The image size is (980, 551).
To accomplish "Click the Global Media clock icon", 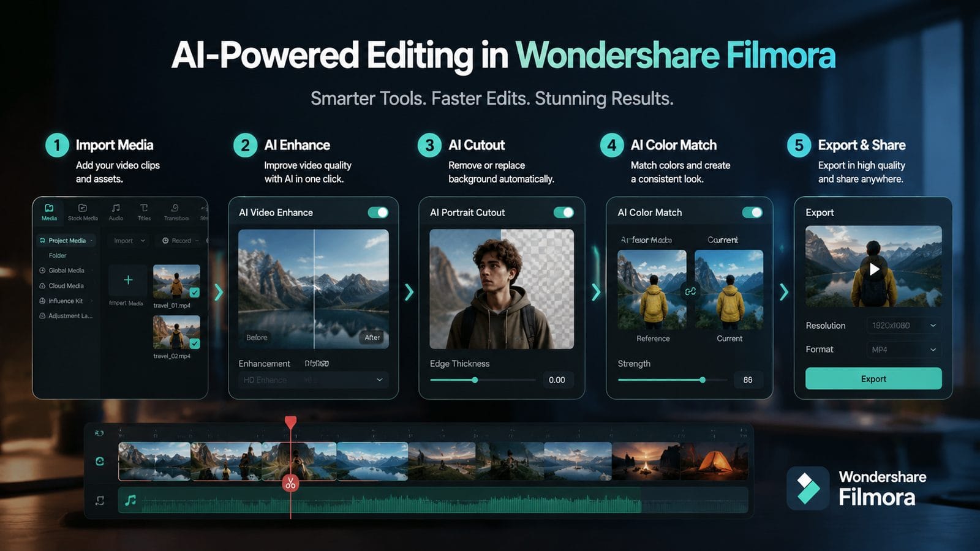I will 42,271.
